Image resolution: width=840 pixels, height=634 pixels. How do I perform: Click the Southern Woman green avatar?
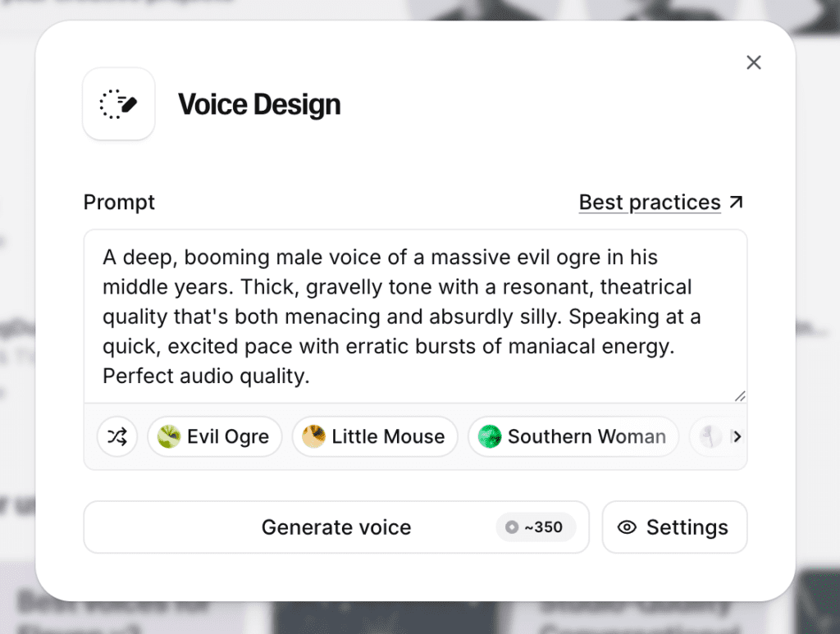[489, 436]
